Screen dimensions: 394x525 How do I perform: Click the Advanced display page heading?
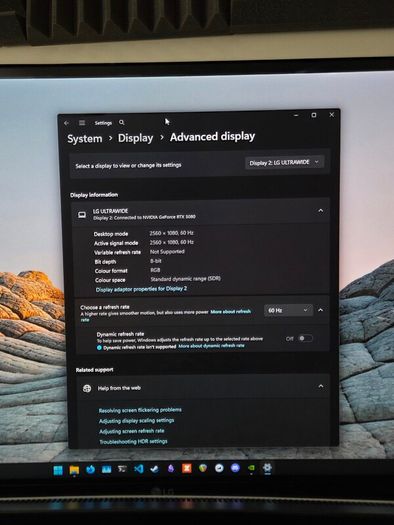tap(212, 137)
